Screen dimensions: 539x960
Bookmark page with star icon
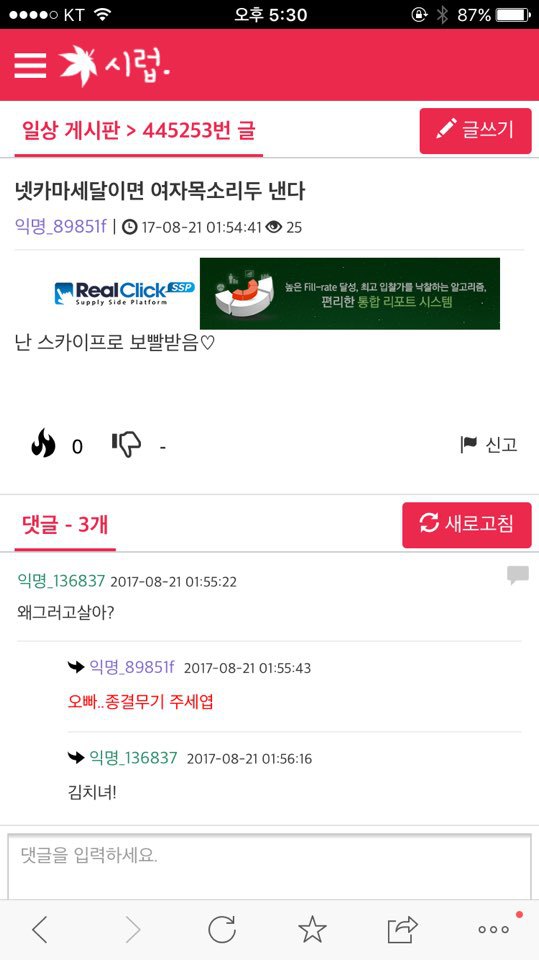[x=312, y=930]
